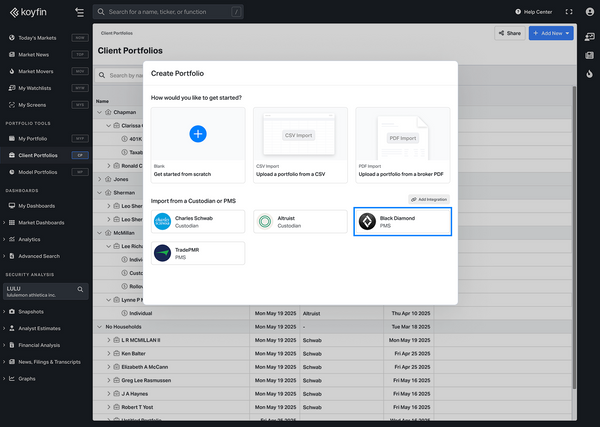Open watchlist panel icon on right rail
This screenshot has height=427, width=600.
[590, 37]
